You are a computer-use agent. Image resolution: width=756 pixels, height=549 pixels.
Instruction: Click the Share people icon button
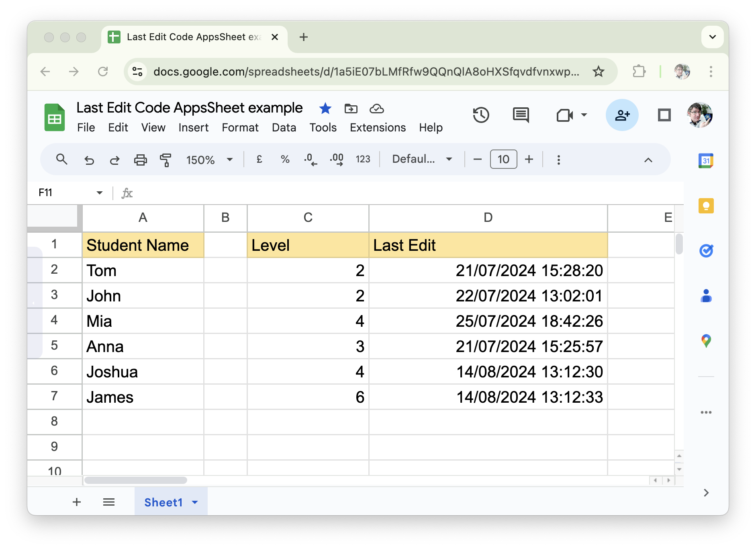[x=621, y=115]
